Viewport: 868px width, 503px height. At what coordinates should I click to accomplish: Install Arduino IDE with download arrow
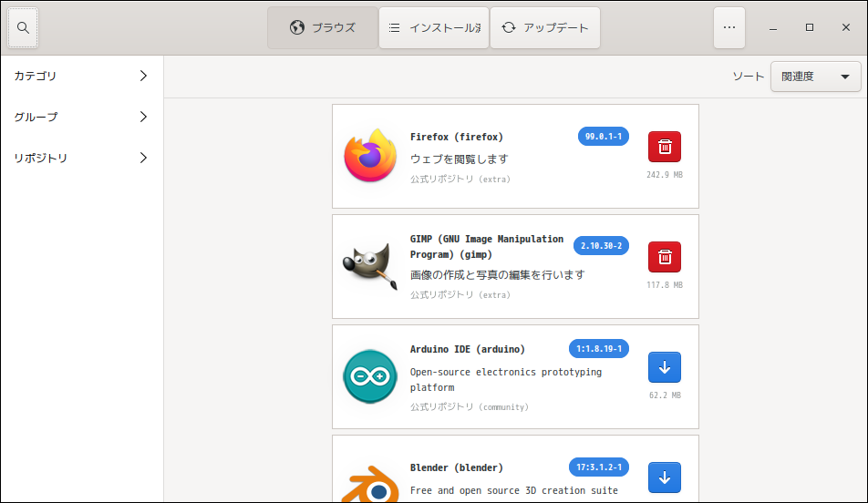tap(665, 367)
